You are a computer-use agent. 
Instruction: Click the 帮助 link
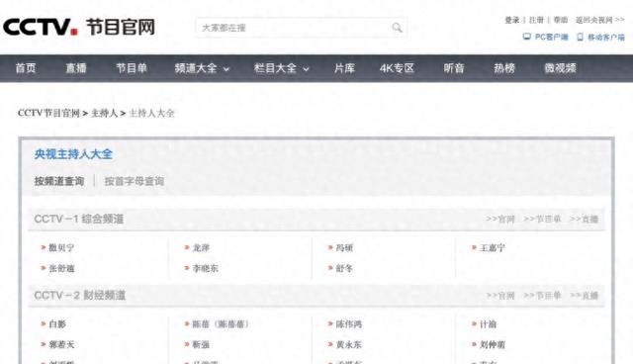point(561,20)
